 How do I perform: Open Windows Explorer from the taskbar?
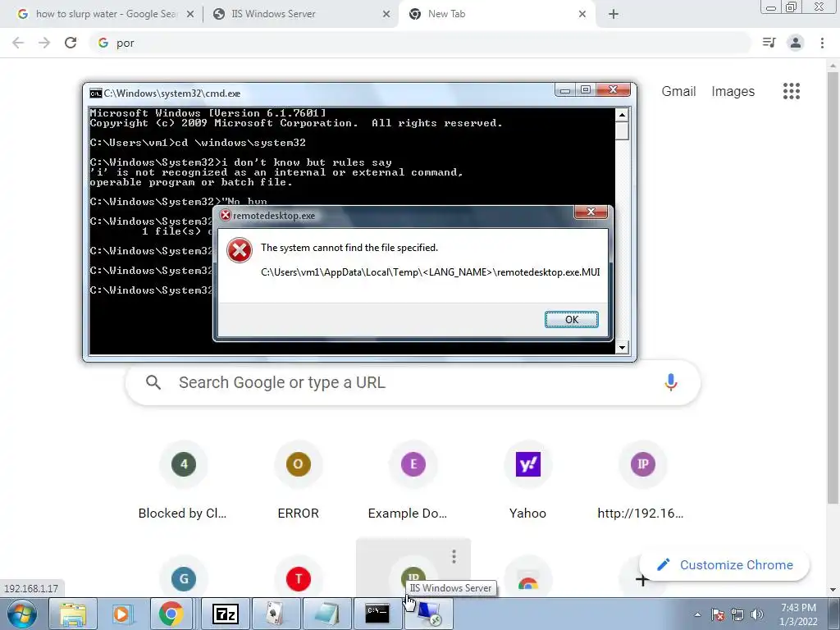pos(73,614)
